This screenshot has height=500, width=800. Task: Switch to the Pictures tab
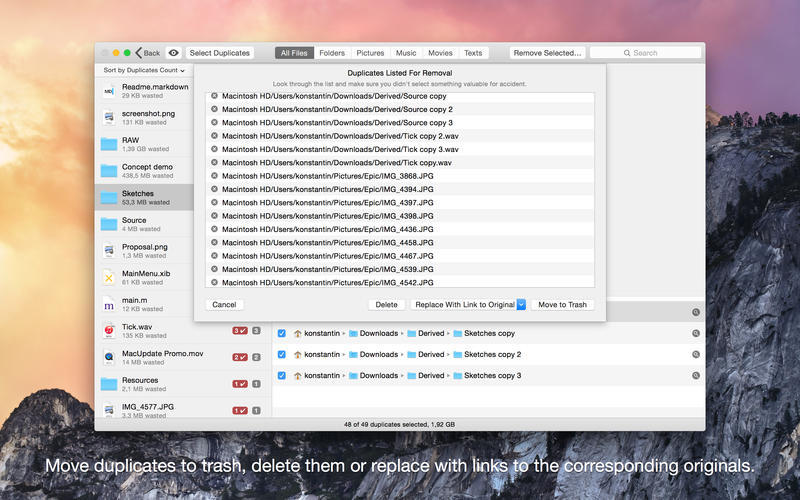point(370,53)
